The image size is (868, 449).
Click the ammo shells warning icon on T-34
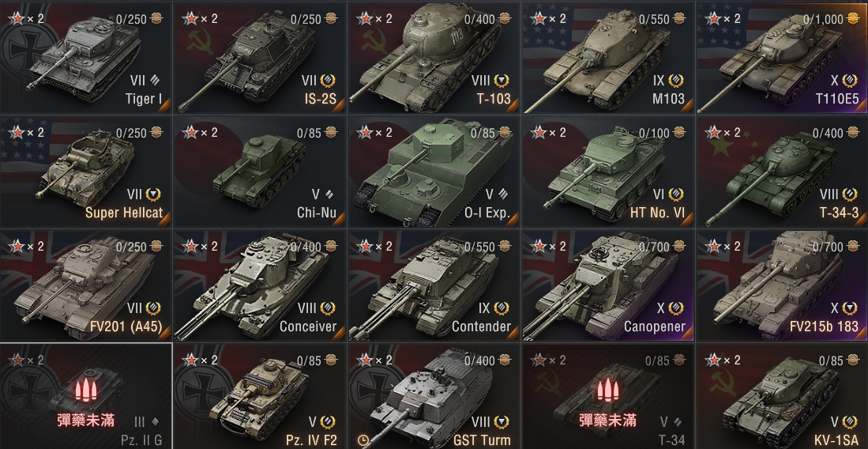pos(608,391)
